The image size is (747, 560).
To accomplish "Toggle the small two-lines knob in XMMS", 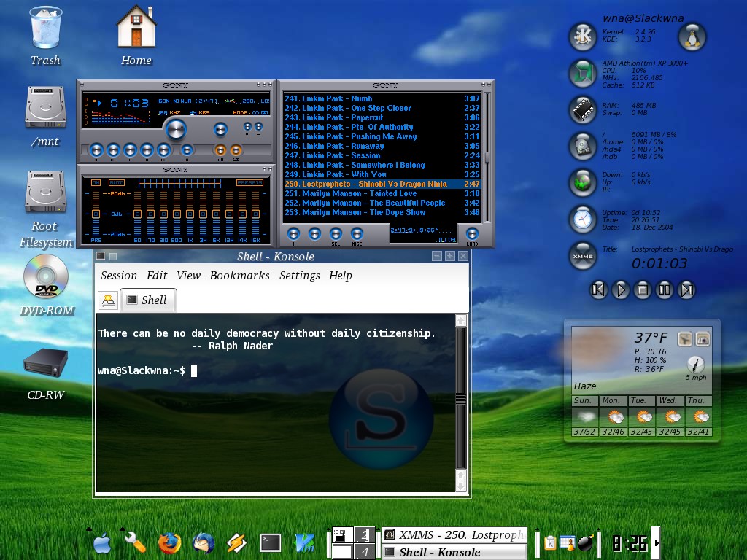I will (x=258, y=127).
